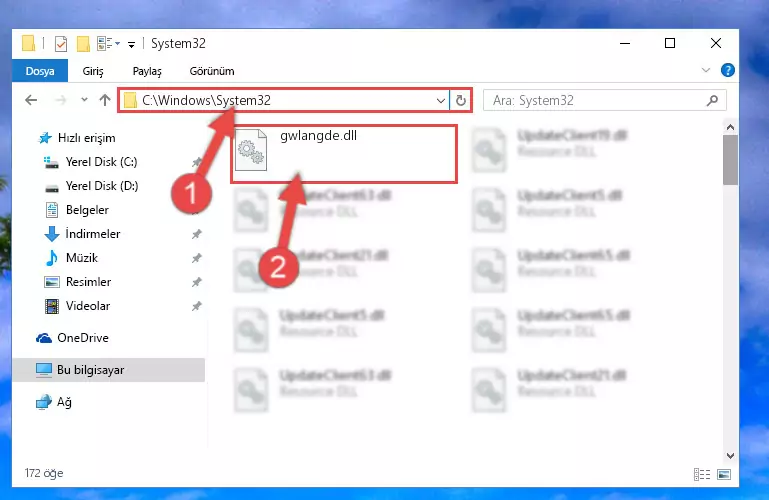Click the search magnifier icon
The width and height of the screenshot is (769, 500).
(713, 100)
